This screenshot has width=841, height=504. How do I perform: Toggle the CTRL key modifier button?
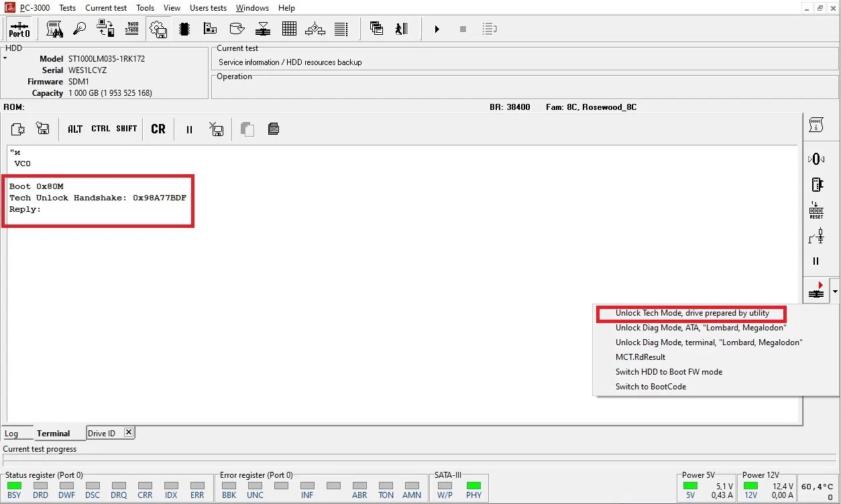pos(101,129)
